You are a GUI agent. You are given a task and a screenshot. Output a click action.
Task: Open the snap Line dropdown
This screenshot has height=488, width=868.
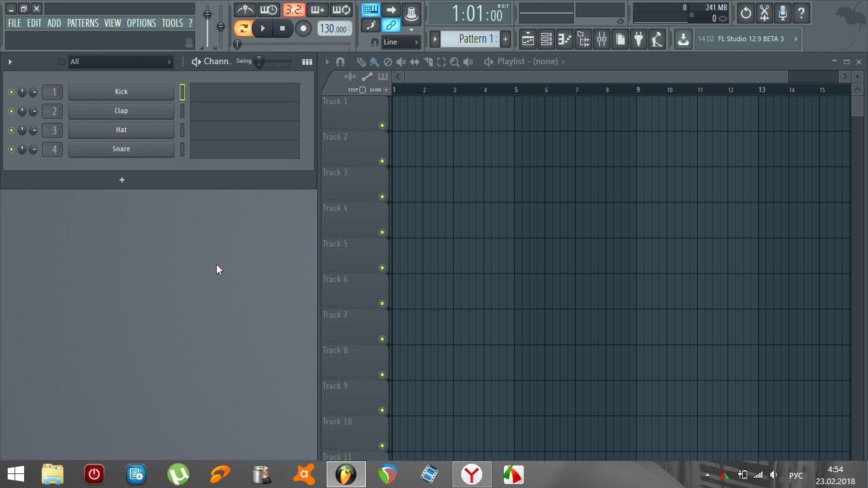[x=401, y=42]
